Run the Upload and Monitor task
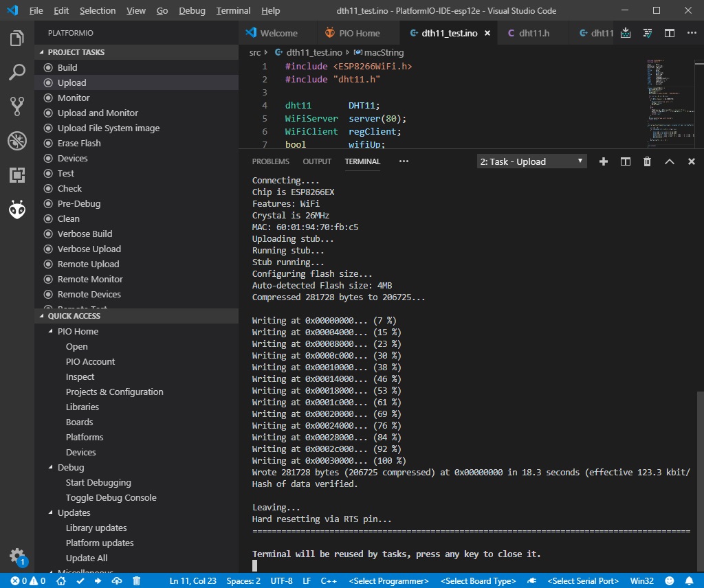704x588 pixels. [x=137, y=113]
